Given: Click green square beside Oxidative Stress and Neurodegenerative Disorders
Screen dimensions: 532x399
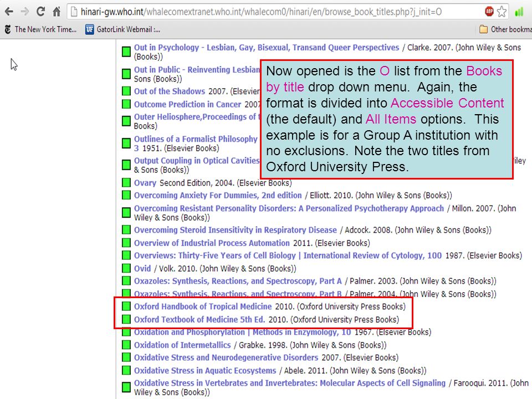Looking at the screenshot, I should point(126,357).
